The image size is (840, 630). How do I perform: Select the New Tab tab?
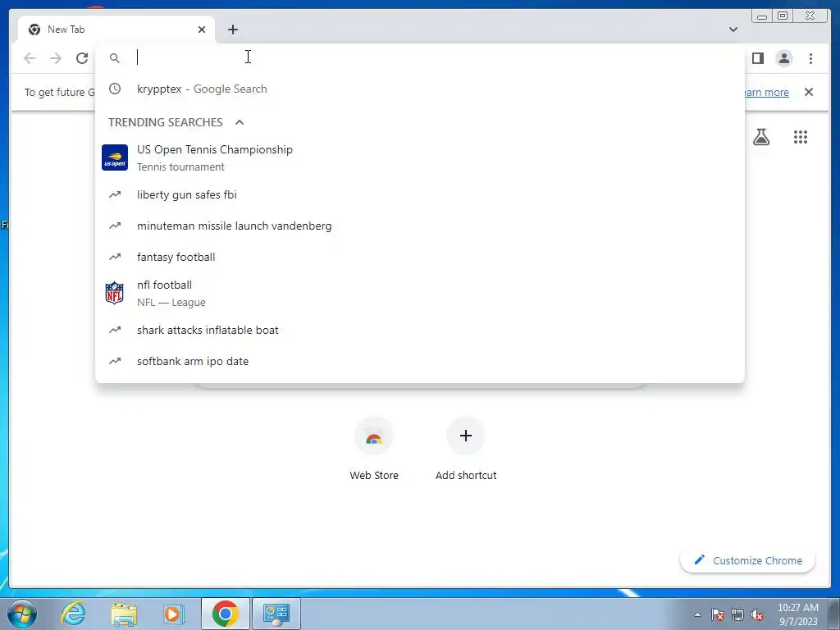click(x=116, y=30)
